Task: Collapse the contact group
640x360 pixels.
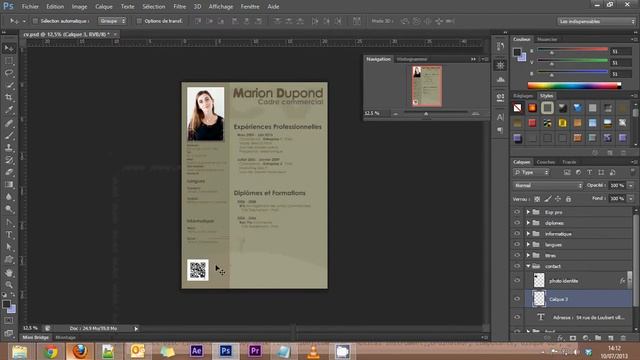Action: point(528,266)
